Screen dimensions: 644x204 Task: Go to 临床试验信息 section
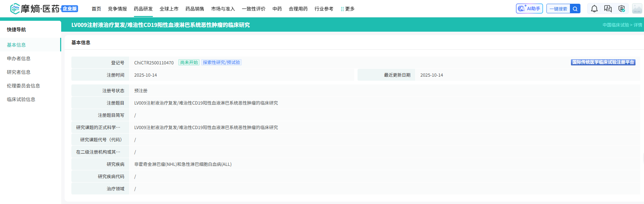click(x=21, y=99)
